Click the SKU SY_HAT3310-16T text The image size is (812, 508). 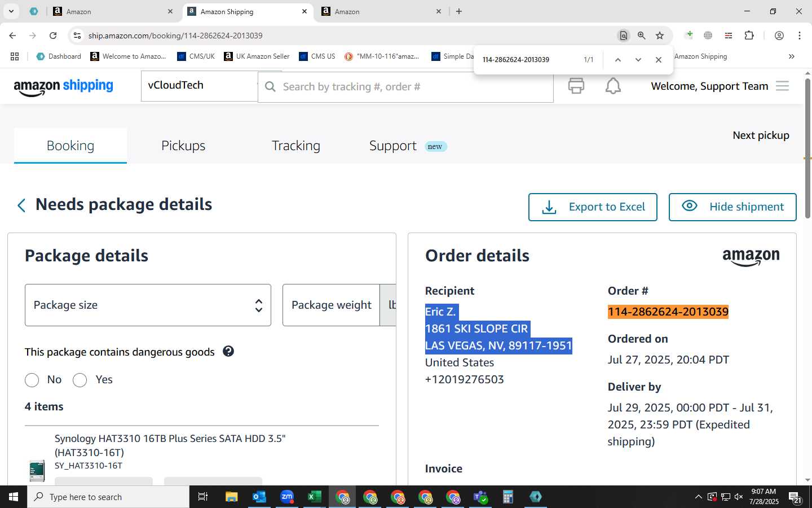[89, 466]
